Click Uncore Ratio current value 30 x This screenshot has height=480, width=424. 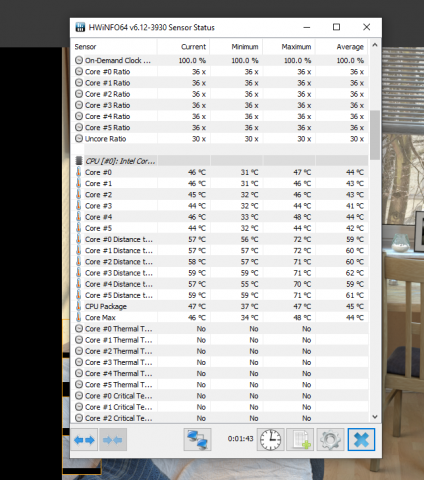click(x=199, y=138)
